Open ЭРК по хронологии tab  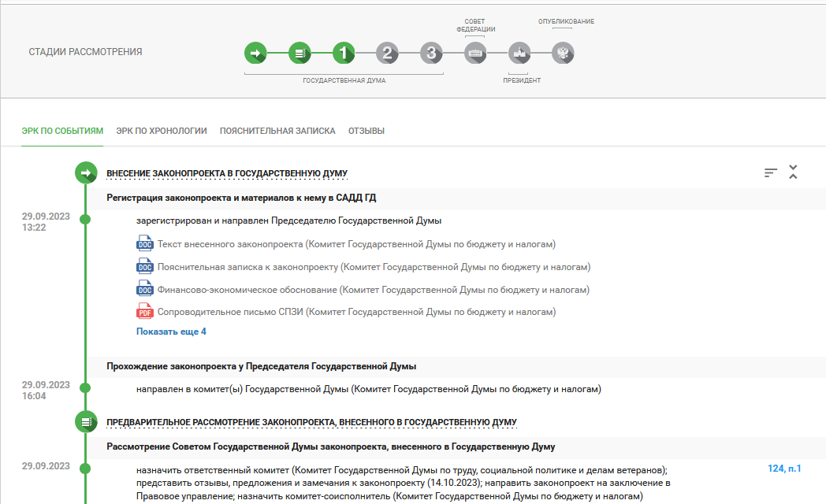[x=162, y=131]
